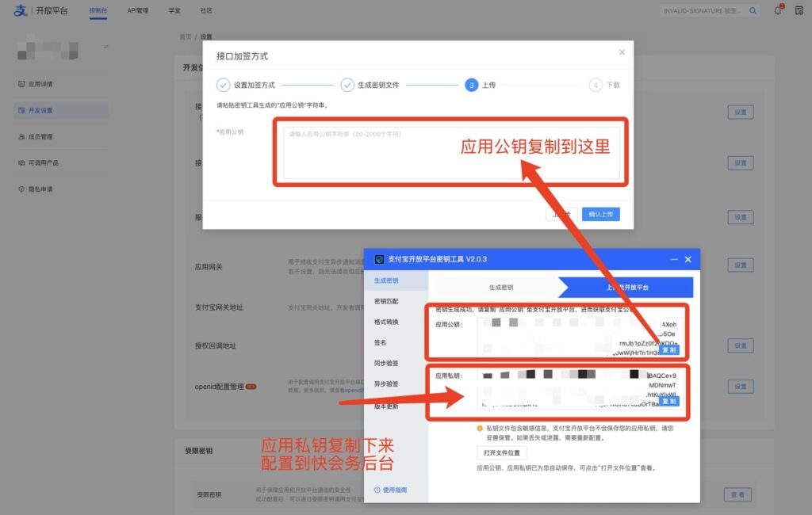Click the 设置 breadcrumb item
This screenshot has width=812, height=515.
click(x=206, y=36)
